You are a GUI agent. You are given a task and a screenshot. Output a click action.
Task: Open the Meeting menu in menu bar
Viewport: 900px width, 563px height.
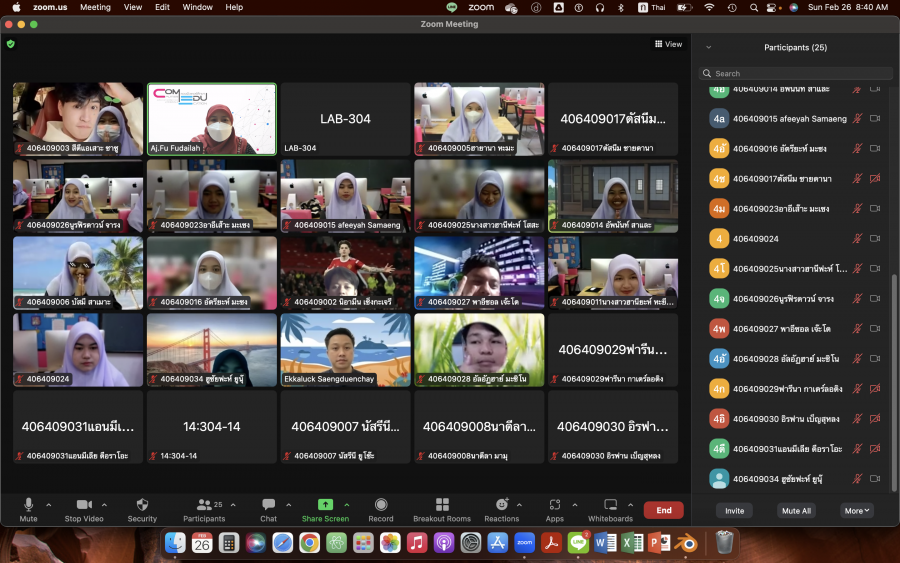coord(95,7)
